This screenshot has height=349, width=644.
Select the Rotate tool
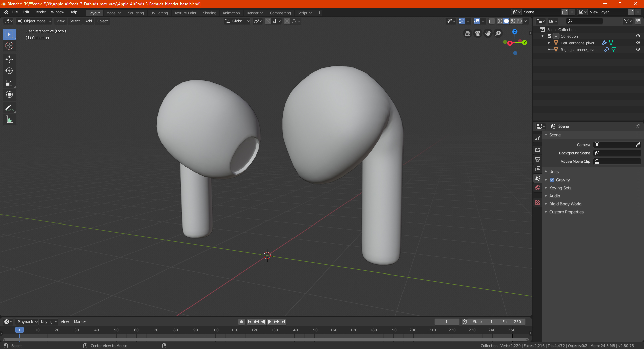[x=9, y=71]
